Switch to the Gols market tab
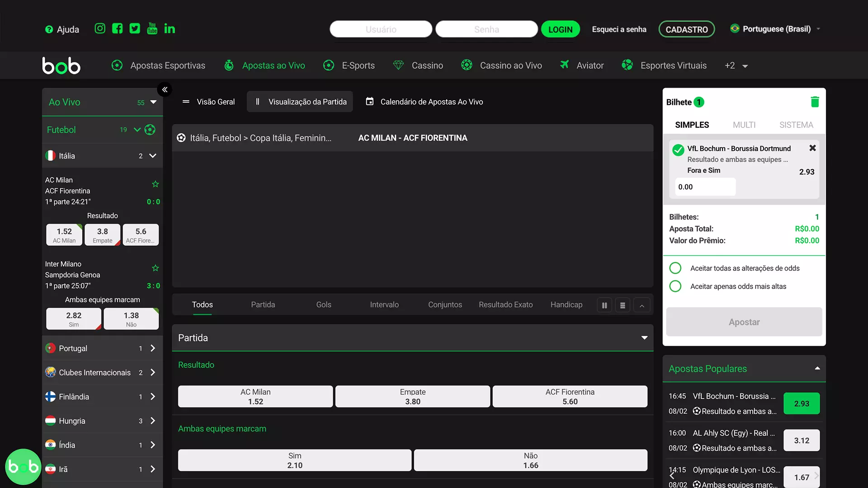The height and width of the screenshot is (488, 868). click(x=324, y=305)
